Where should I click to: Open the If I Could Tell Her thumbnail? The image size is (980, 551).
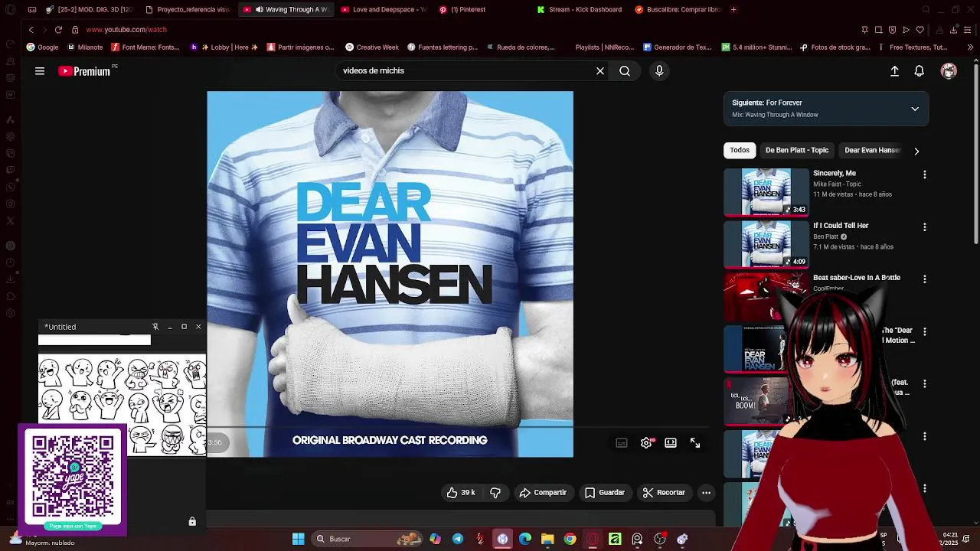tap(766, 244)
